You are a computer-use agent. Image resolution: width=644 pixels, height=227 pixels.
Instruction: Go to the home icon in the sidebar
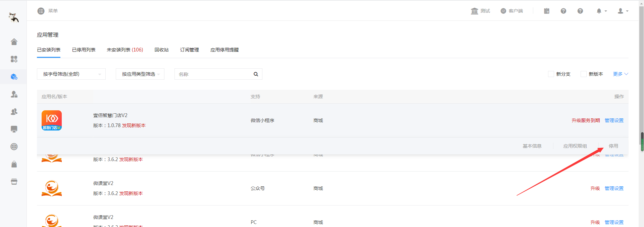pyautogui.click(x=14, y=42)
